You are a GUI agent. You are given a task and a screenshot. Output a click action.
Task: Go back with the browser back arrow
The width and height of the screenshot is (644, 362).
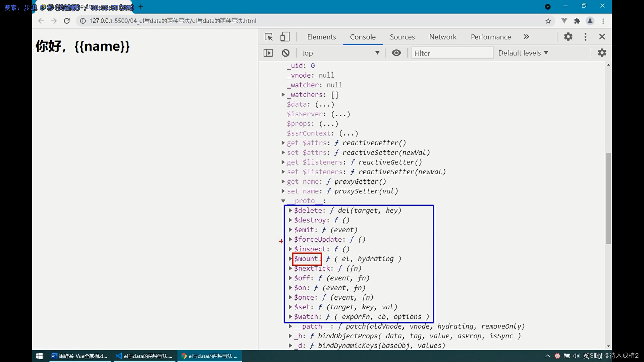pyautogui.click(x=41, y=21)
